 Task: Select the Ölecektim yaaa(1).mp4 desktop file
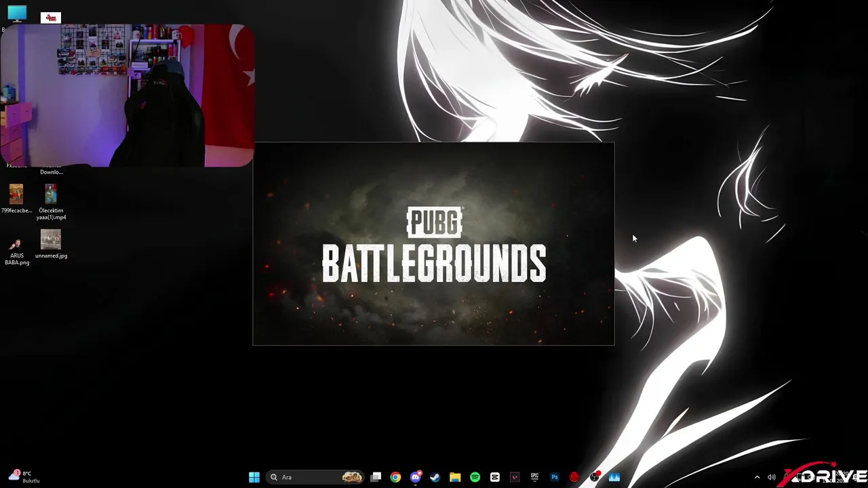click(x=51, y=202)
